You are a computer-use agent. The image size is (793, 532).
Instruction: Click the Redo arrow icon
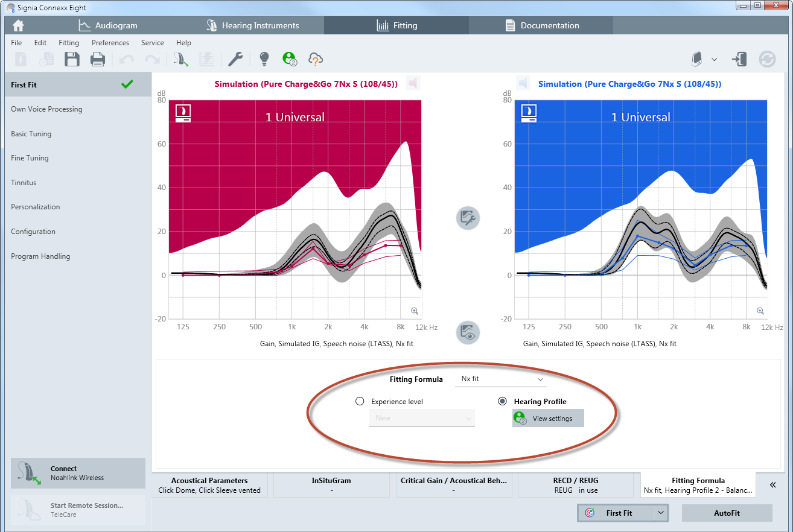point(152,59)
